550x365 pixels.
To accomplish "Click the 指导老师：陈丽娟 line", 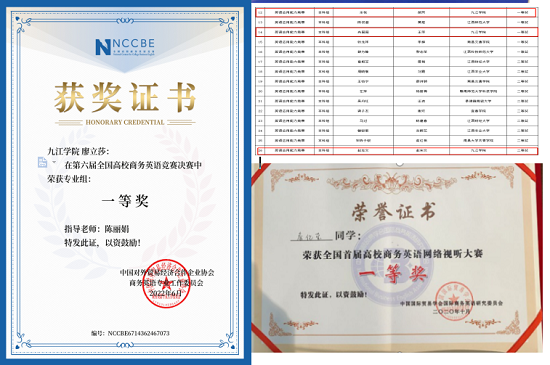I will [x=96, y=229].
